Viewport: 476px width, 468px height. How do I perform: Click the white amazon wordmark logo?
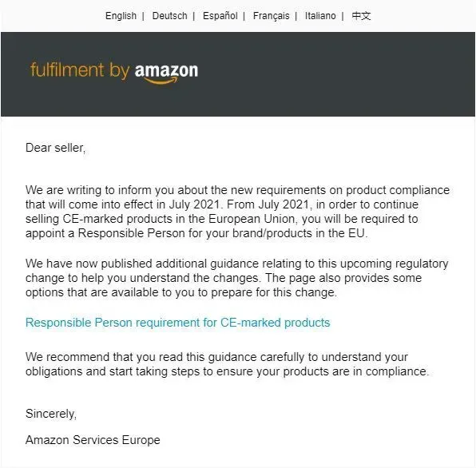point(166,70)
